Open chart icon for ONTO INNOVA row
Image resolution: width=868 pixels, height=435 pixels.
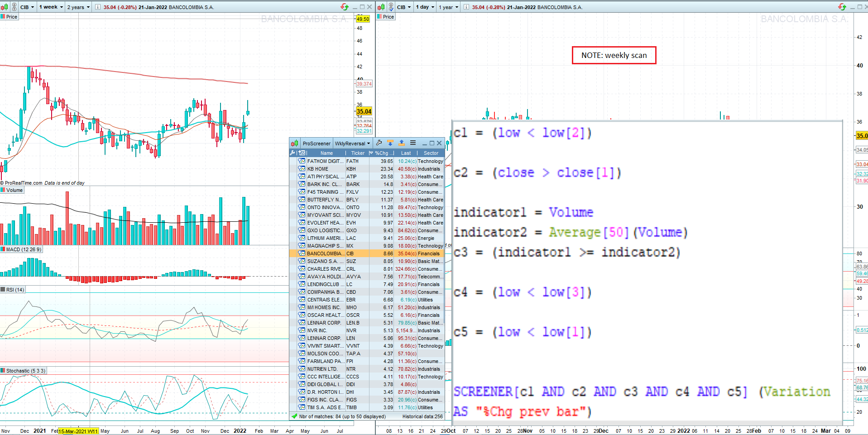[302, 207]
